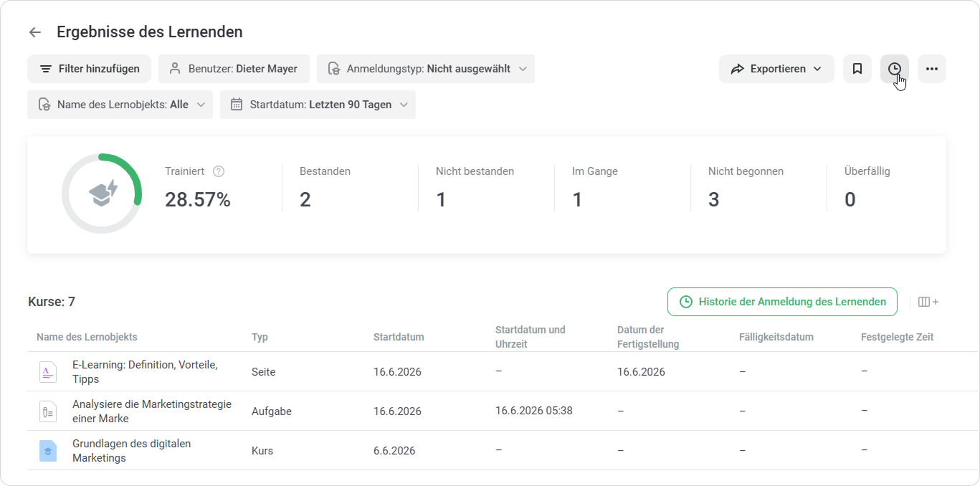This screenshot has width=980, height=486.
Task: Open the three-dots more options menu
Action: click(932, 69)
